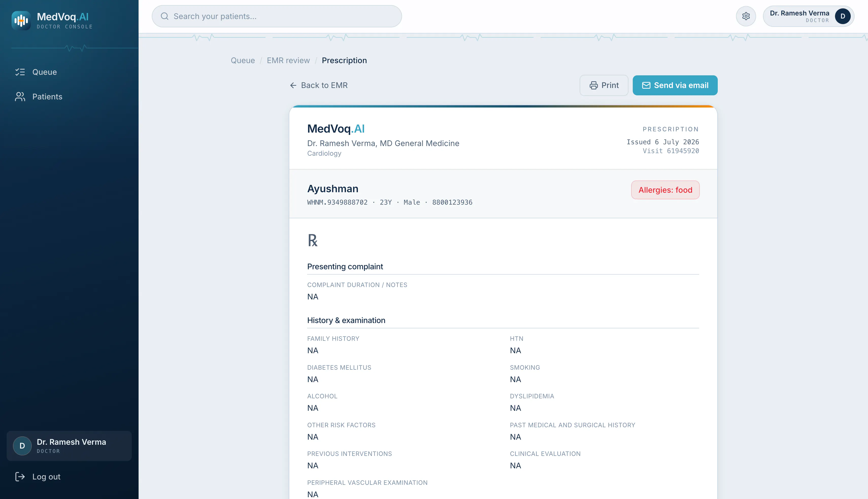Viewport: 868px width, 499px height.
Task: Print the prescription
Action: click(604, 85)
